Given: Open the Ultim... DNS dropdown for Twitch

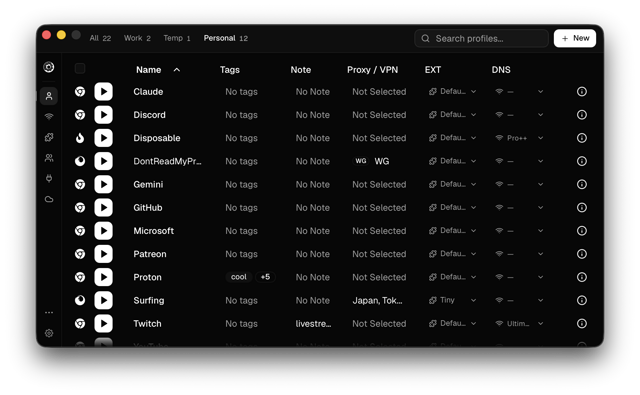Looking at the screenshot, I should [x=519, y=324].
